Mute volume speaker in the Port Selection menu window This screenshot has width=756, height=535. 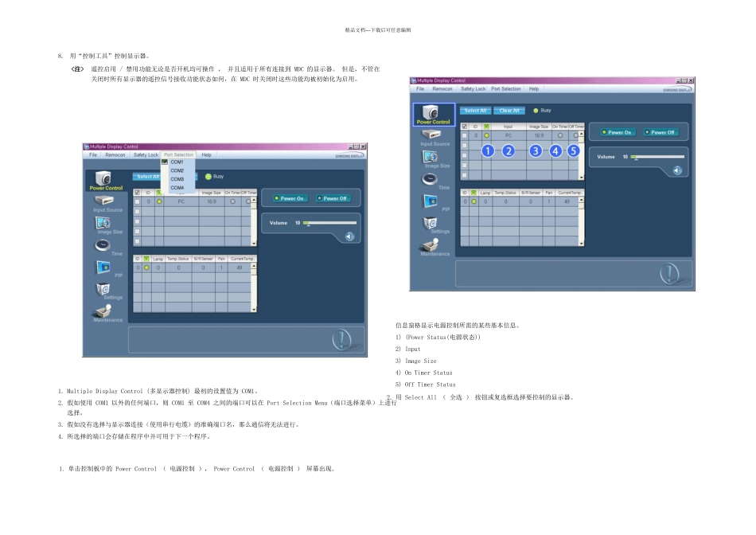click(349, 236)
